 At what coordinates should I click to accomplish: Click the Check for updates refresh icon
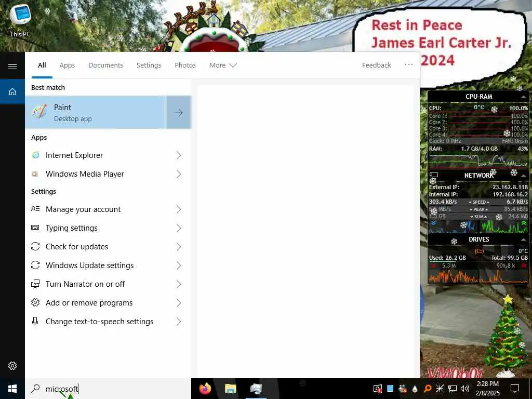tap(35, 246)
